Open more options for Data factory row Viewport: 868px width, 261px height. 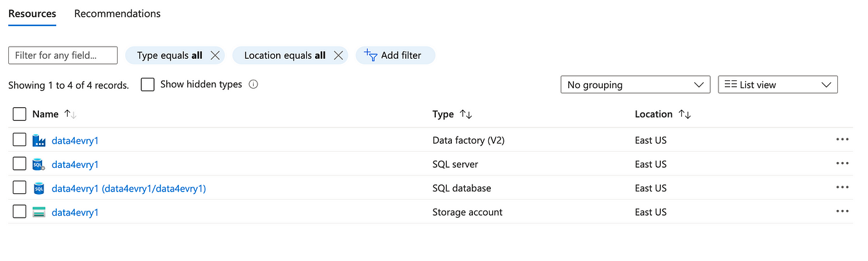pos(842,140)
